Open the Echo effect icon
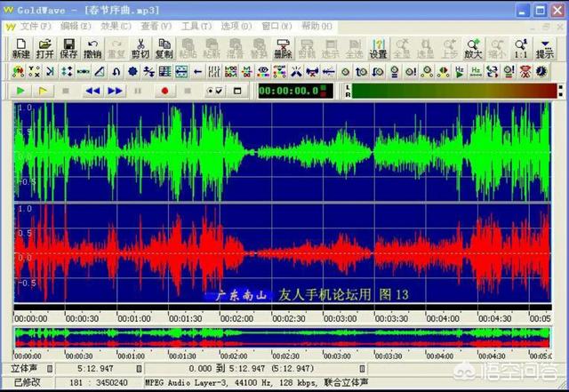This screenshot has width=569, height=392. coord(51,71)
